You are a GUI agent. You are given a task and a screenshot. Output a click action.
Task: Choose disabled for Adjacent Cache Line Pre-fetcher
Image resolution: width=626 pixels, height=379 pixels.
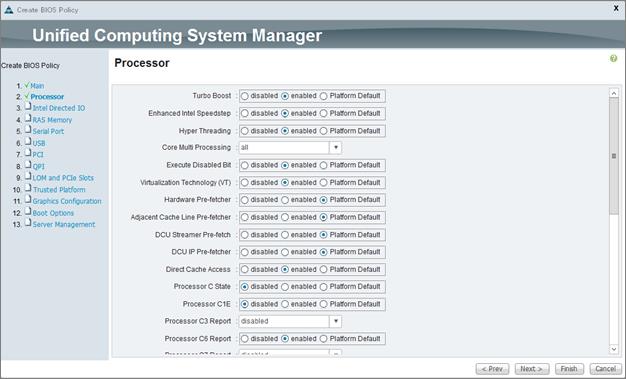click(245, 217)
